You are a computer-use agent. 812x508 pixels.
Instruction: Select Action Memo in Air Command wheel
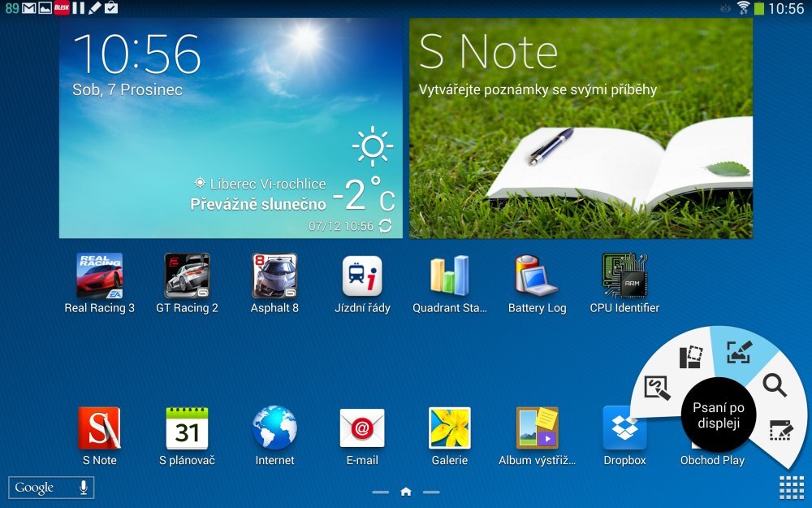pos(657,389)
